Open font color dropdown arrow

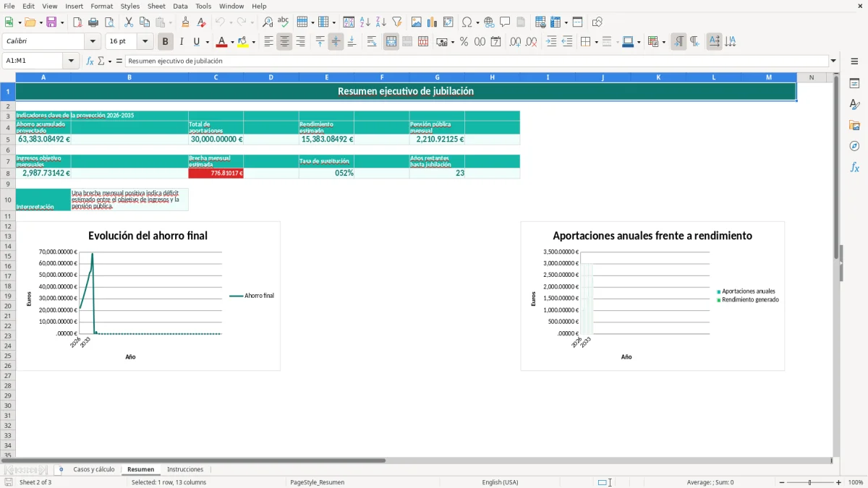232,42
